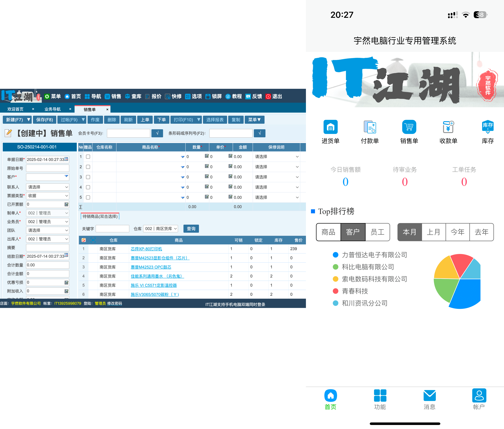
Task: Expand the 保修说明 dropdown in row 2
Action: click(276, 167)
